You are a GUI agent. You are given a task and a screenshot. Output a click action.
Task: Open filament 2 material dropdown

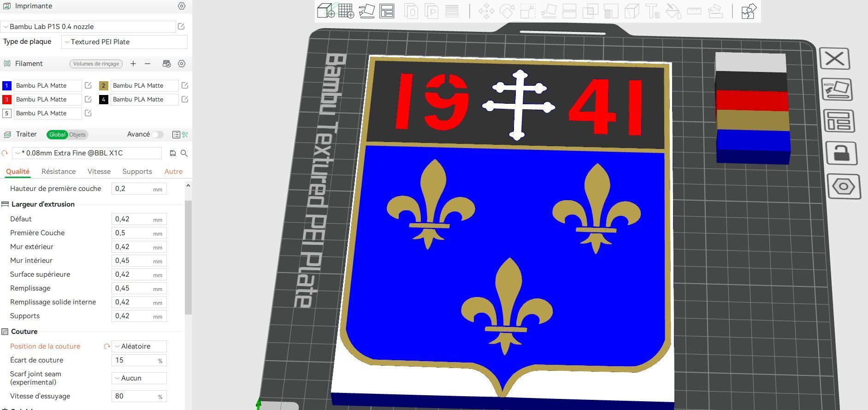point(144,85)
